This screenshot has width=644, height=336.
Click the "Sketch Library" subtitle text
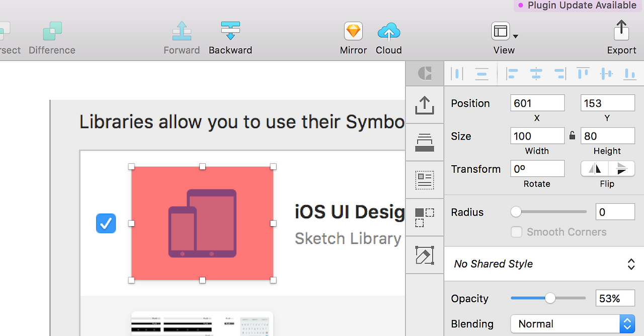(x=348, y=238)
